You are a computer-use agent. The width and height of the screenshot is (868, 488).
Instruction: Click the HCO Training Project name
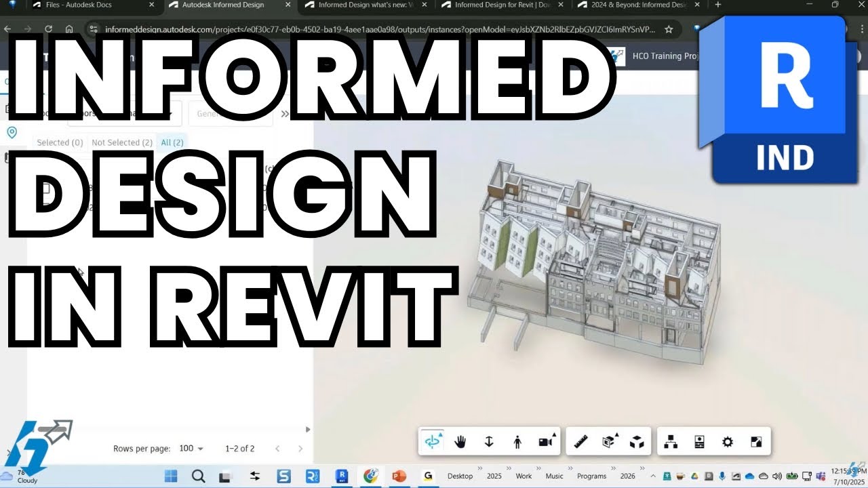pyautogui.click(x=666, y=56)
